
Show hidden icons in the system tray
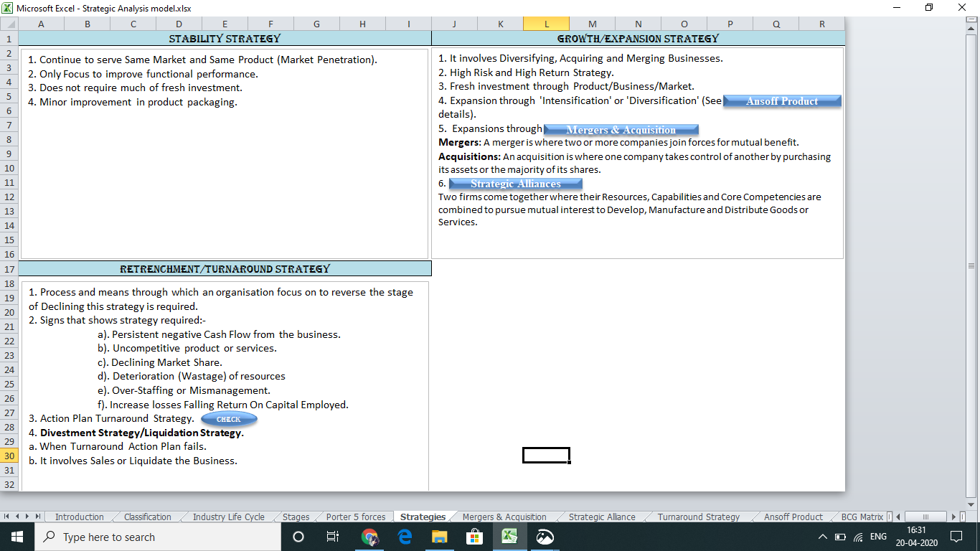[823, 537]
